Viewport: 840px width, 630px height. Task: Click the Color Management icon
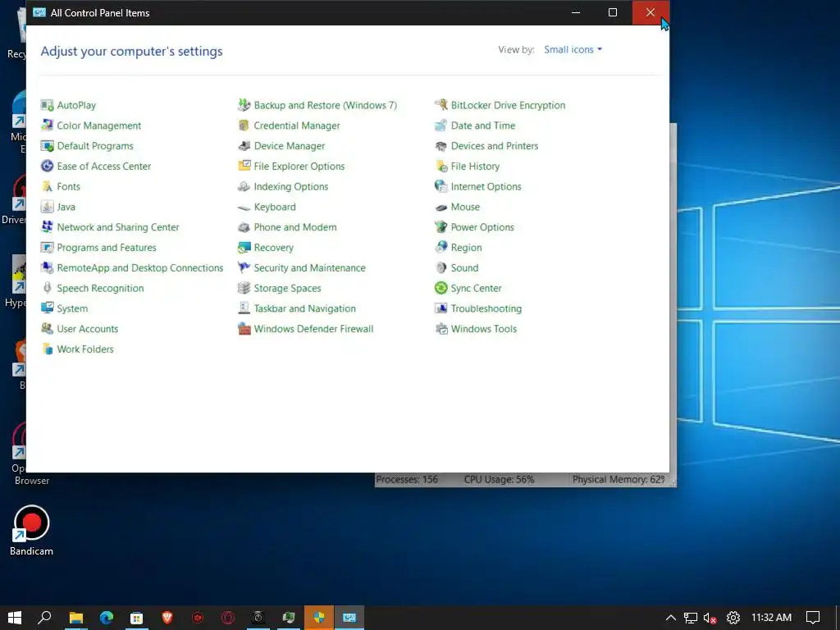(x=47, y=126)
